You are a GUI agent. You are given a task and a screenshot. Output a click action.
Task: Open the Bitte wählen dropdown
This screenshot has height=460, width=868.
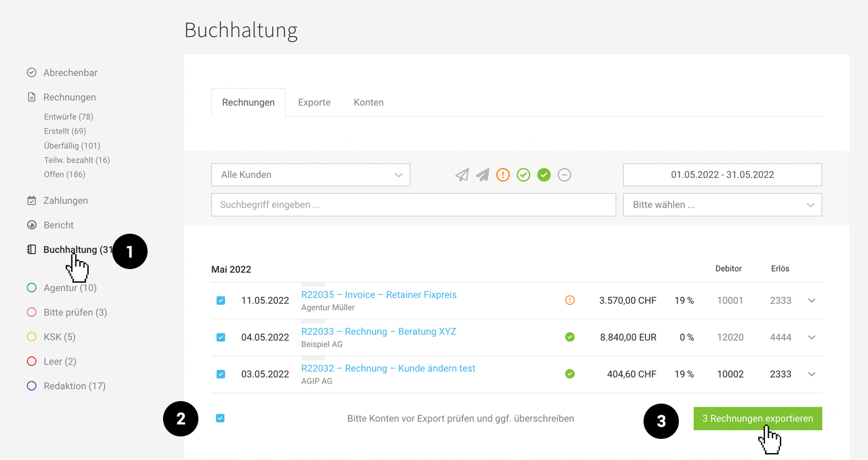point(722,205)
